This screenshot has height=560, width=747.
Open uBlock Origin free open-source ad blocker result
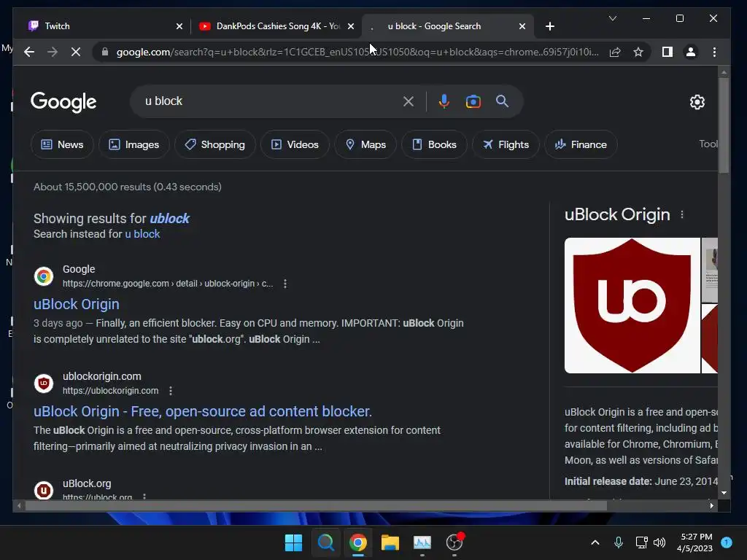pos(203,411)
